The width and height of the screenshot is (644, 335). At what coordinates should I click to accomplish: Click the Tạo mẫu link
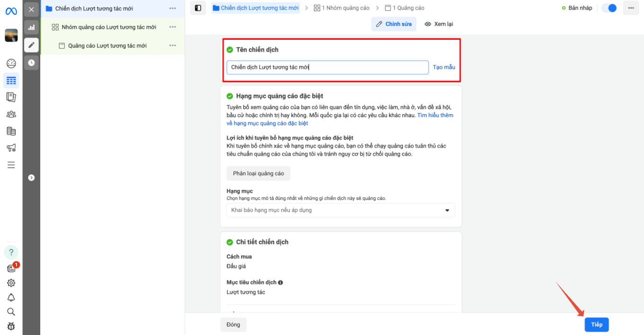pos(444,67)
